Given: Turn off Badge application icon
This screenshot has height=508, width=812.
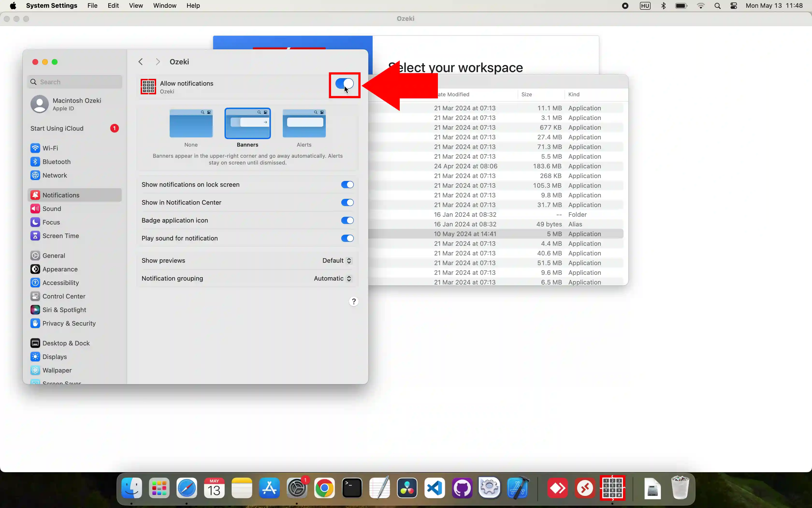Looking at the screenshot, I should pyautogui.click(x=347, y=220).
